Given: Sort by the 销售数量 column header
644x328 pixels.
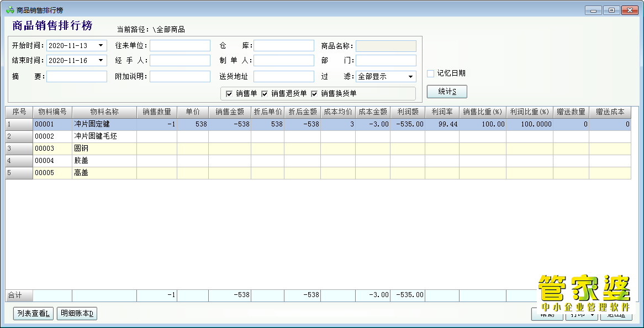Looking at the screenshot, I should [157, 112].
